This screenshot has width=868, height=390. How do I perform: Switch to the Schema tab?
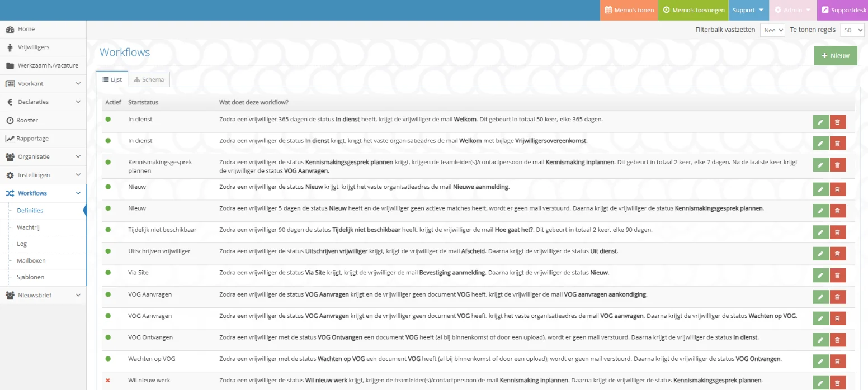coord(149,79)
